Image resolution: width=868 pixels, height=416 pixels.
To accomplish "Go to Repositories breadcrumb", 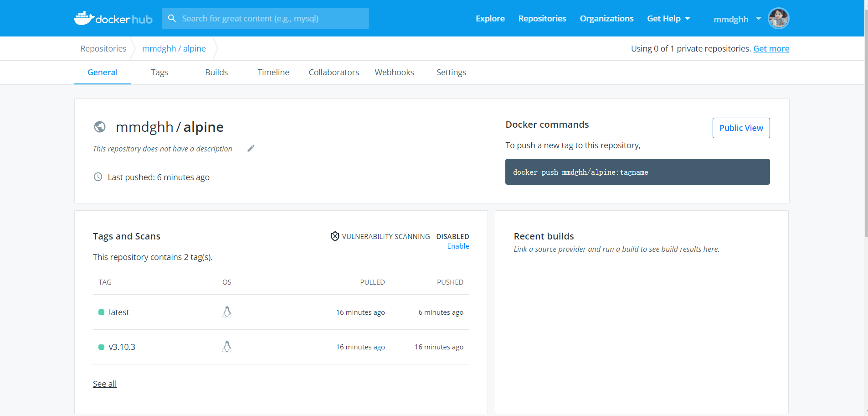I will pyautogui.click(x=103, y=49).
